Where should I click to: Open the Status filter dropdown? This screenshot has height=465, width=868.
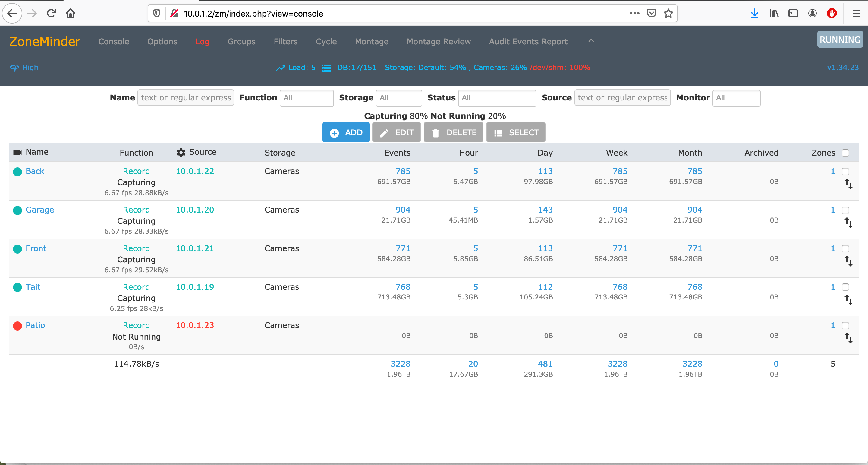pos(497,98)
